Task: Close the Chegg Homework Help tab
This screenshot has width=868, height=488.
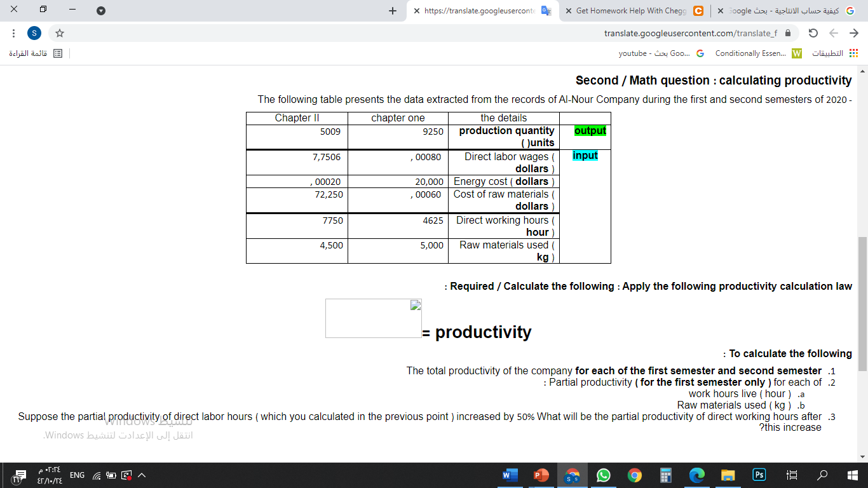Action: [568, 11]
